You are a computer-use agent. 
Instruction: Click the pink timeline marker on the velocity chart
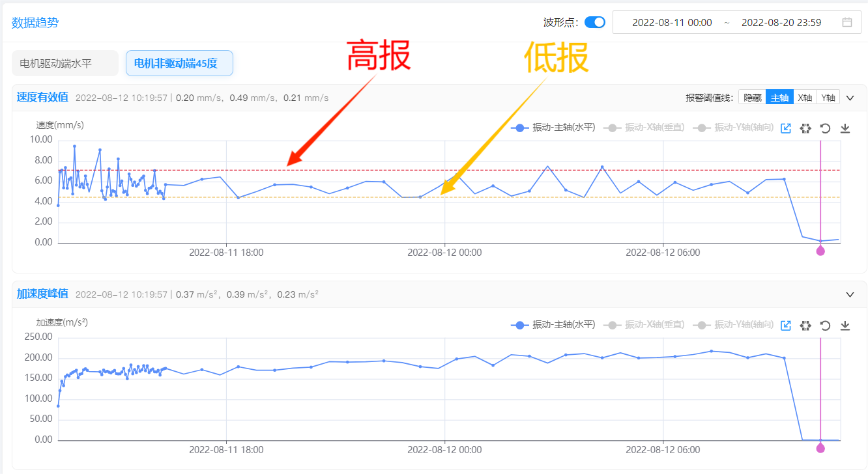[x=820, y=250]
